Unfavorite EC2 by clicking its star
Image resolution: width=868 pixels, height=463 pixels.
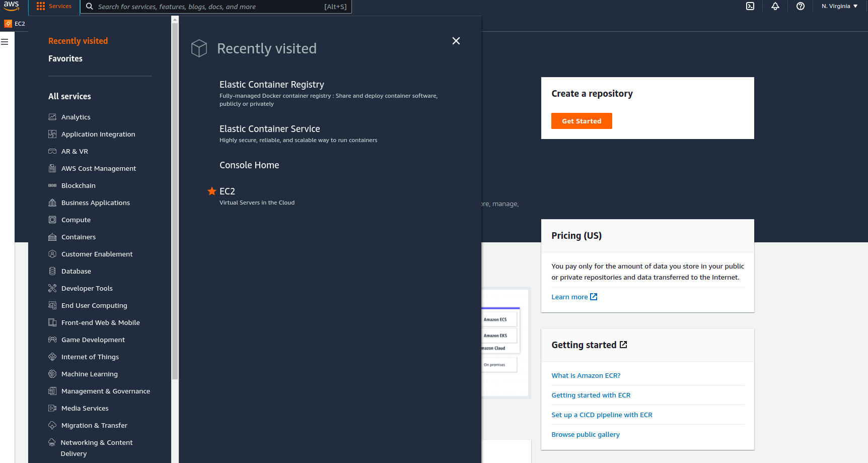coord(211,191)
